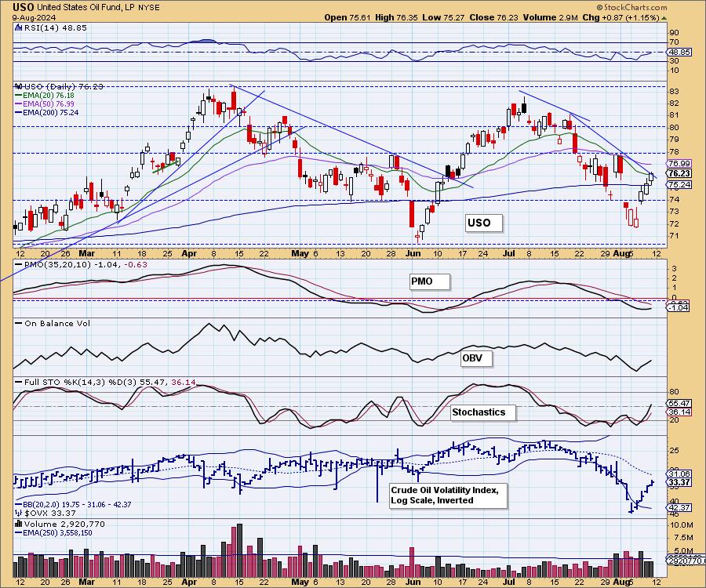Click the USO (Daily) 76.23 legend text
The image size is (706, 588).
(x=64, y=86)
